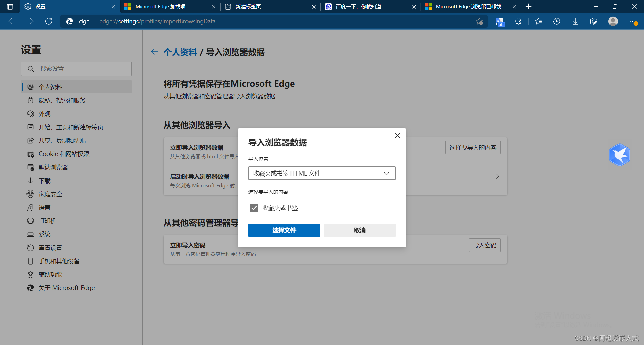Switch to the Microsoft Edge 加载项 tab
Image resolution: width=644 pixels, height=345 pixels.
170,7
